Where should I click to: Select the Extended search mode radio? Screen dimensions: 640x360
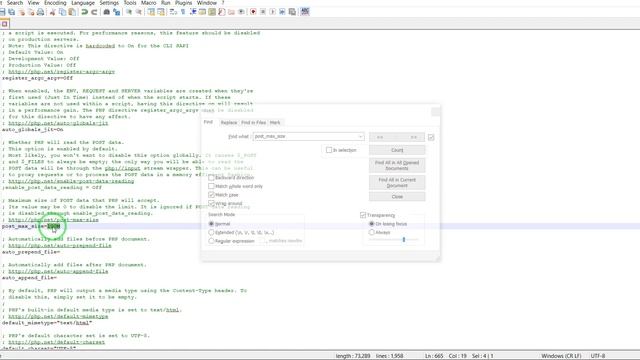click(211, 232)
